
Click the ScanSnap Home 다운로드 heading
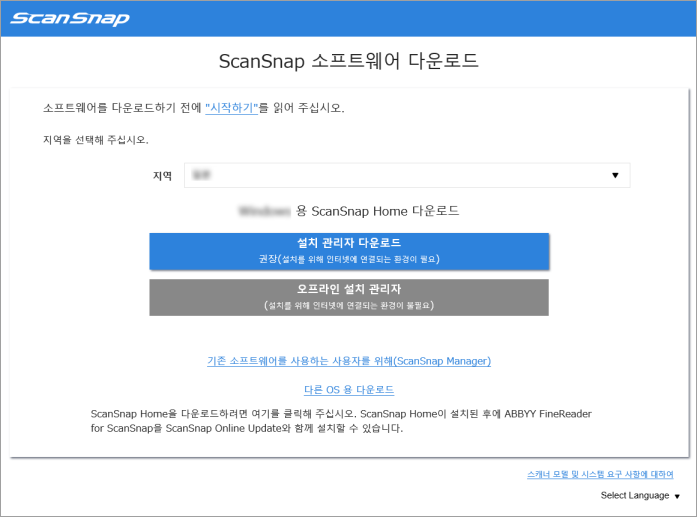click(x=349, y=211)
